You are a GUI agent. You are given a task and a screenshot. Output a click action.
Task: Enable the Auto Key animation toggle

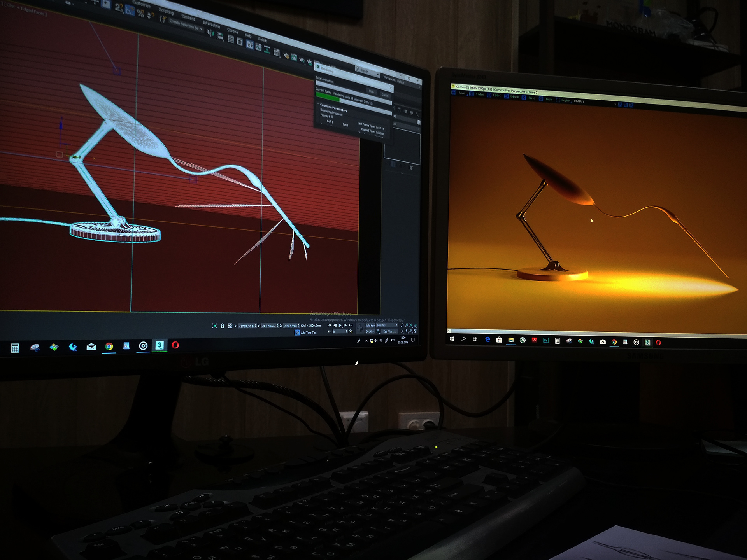click(x=370, y=326)
